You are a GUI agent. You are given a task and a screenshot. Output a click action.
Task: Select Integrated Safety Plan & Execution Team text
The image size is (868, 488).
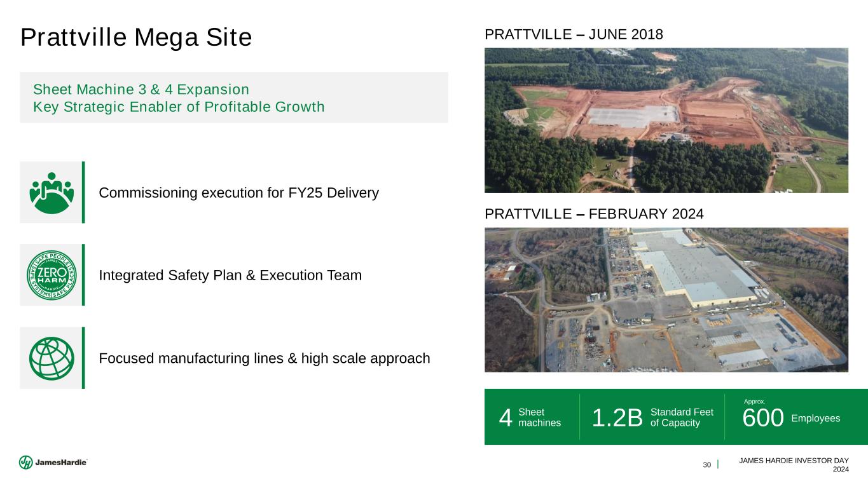click(230, 276)
